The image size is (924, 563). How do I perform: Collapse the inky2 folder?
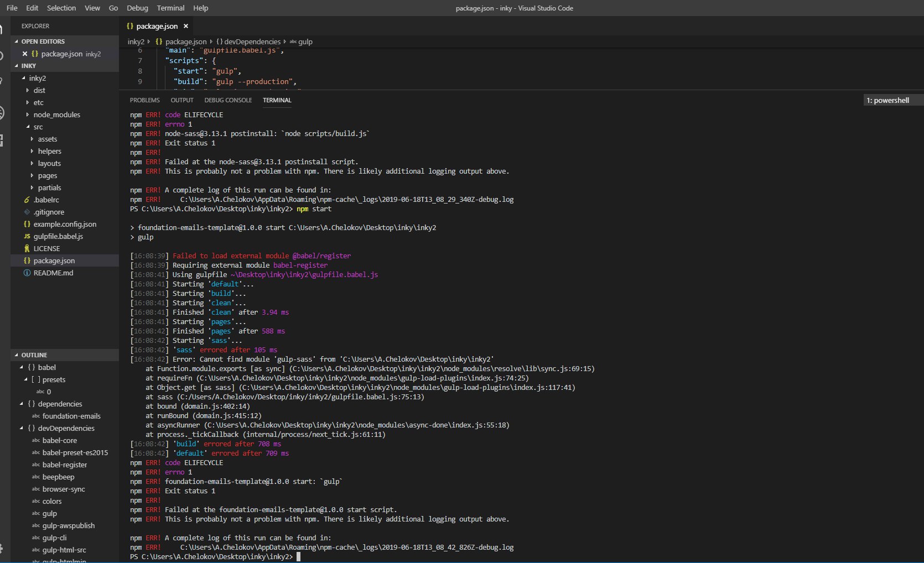click(x=24, y=78)
